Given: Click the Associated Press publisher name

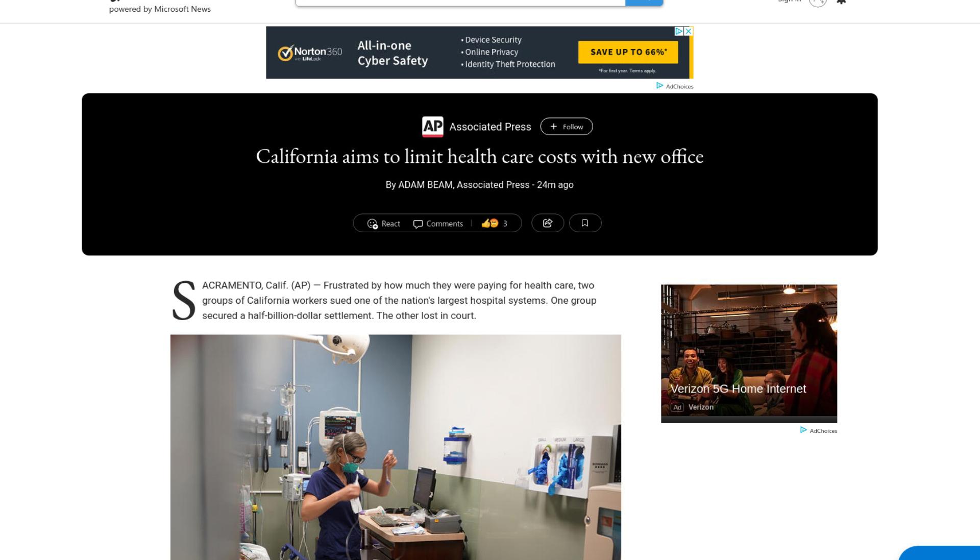Looking at the screenshot, I should tap(490, 127).
